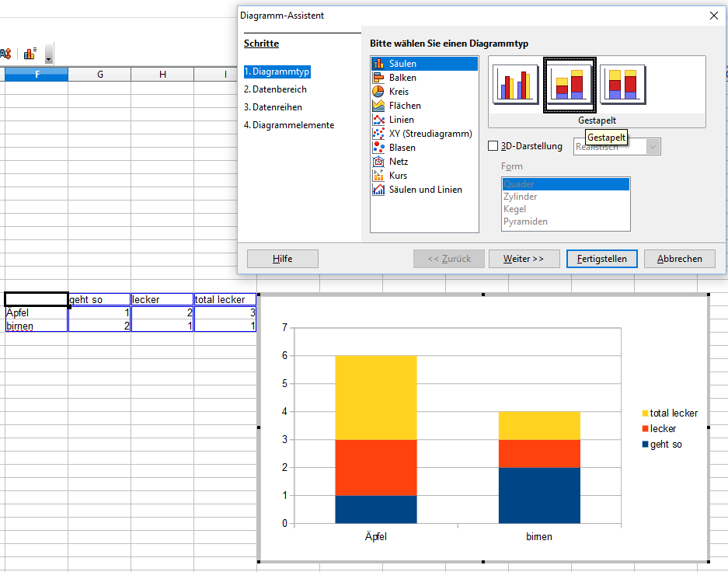728x572 pixels.
Task: Pick the Blasen bubble chart type
Action: coord(424,147)
